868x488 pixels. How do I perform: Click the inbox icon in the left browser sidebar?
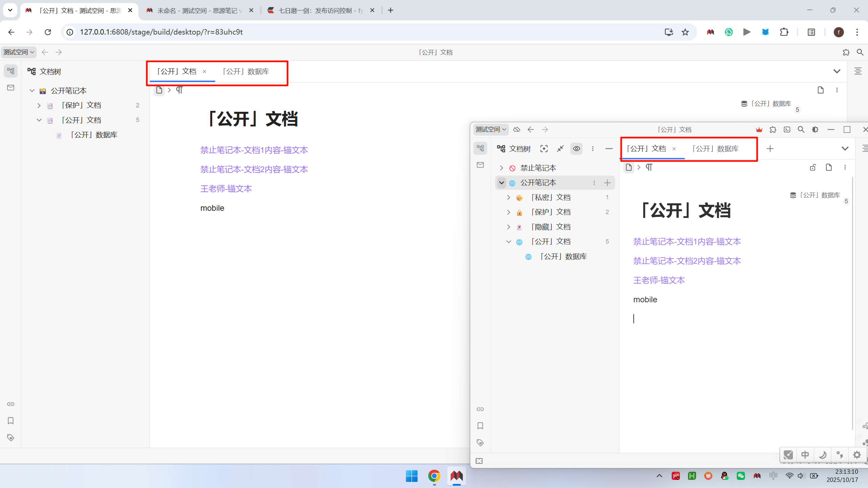click(11, 88)
